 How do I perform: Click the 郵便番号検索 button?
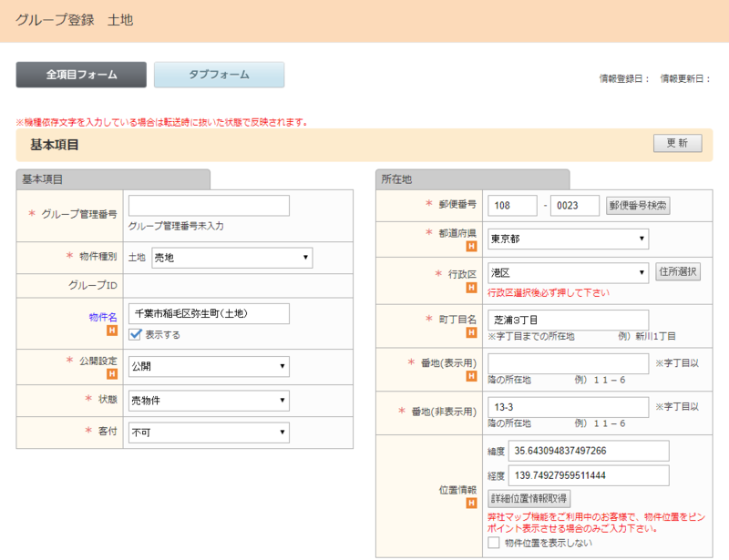(638, 206)
